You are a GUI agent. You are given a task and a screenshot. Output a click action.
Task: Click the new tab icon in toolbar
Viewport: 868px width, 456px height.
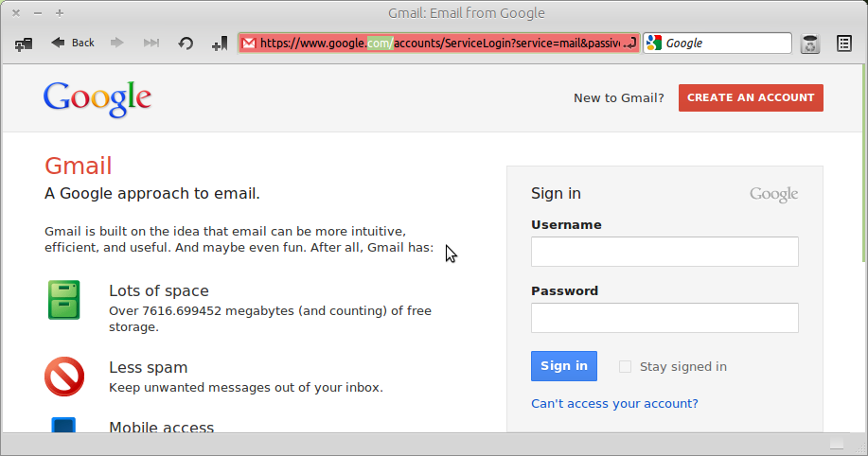tap(24, 44)
